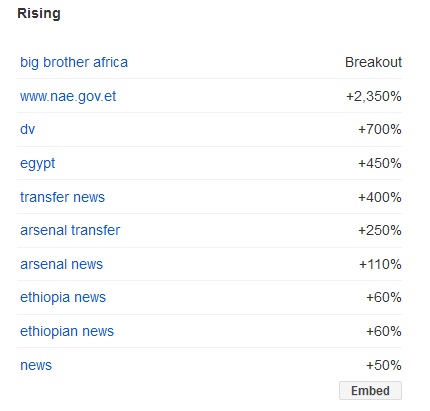This screenshot has width=430, height=411.
Task: Click the Rising section heading
Action: [x=39, y=14]
